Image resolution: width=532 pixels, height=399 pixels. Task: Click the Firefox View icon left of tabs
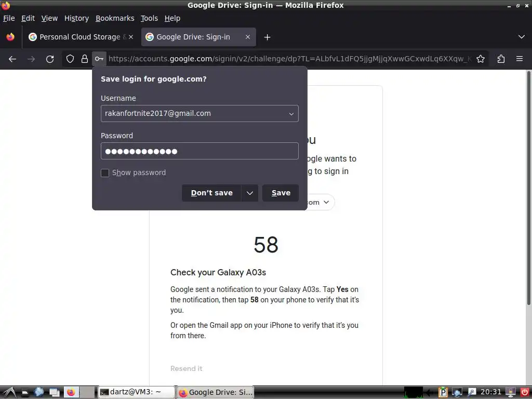click(x=10, y=37)
